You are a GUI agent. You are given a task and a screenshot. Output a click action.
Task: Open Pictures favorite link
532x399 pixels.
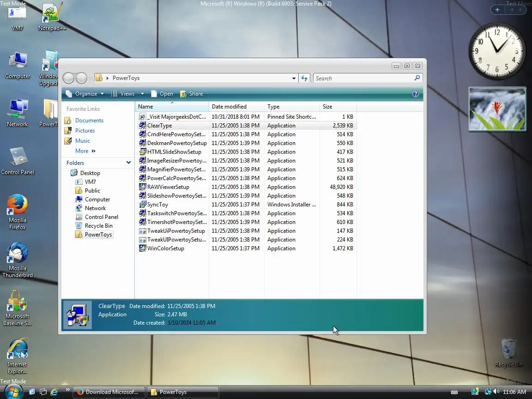click(x=85, y=131)
